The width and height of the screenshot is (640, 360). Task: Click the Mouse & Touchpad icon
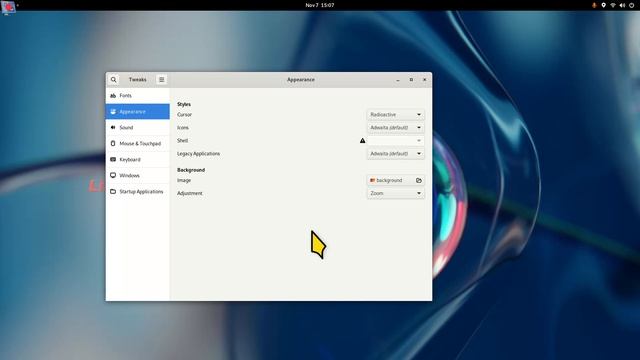pyautogui.click(x=113, y=143)
